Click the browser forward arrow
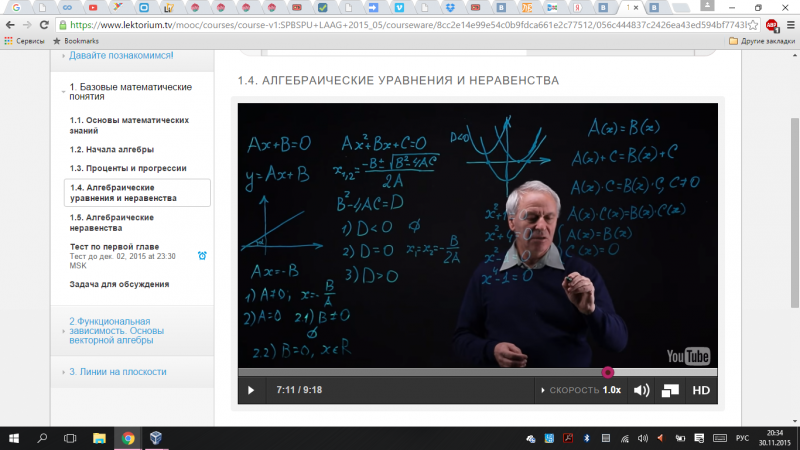Viewport: 800px width, 450px height. tap(27, 24)
